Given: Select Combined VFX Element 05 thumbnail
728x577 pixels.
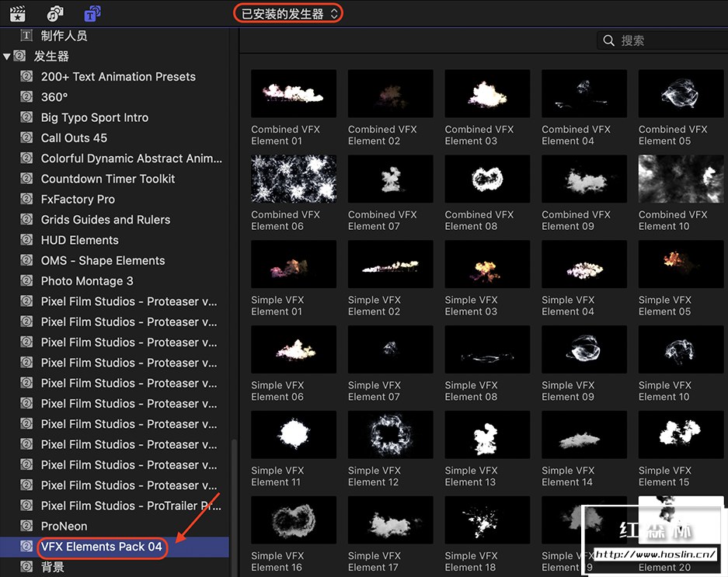Looking at the screenshot, I should pyautogui.click(x=681, y=93).
